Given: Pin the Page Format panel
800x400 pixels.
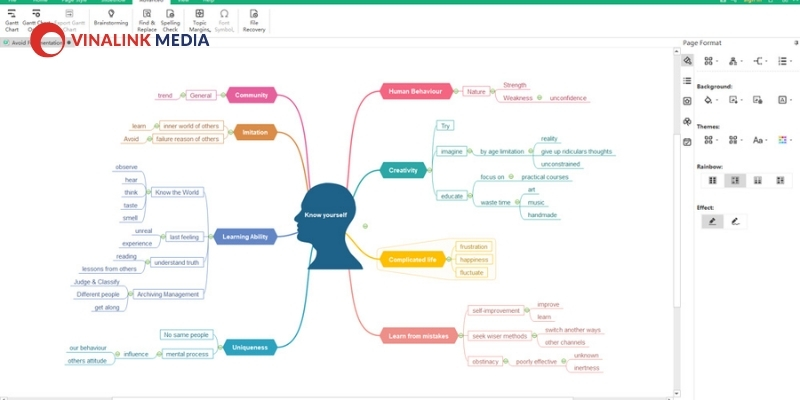Looking at the screenshot, I should [x=796, y=43].
